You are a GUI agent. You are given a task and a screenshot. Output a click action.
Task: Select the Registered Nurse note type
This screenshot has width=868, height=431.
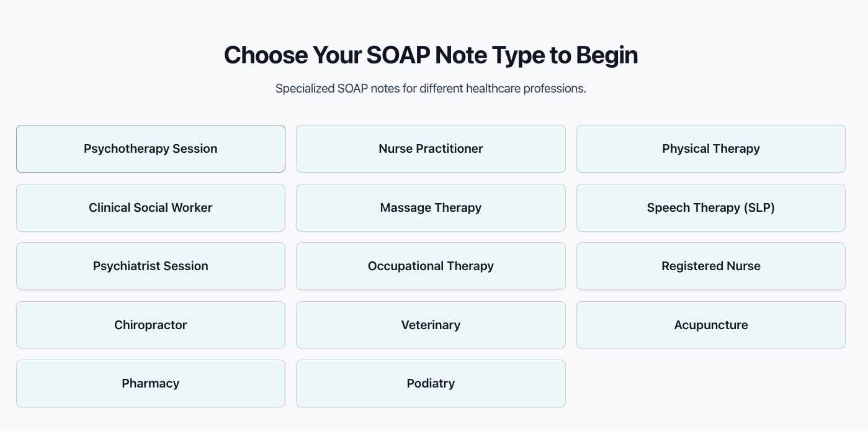coord(710,266)
